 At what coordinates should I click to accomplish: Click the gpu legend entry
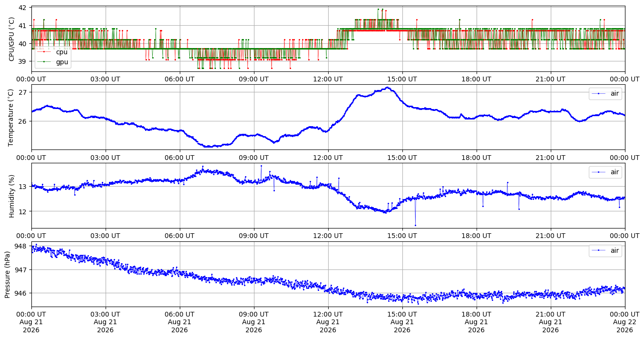(53, 62)
